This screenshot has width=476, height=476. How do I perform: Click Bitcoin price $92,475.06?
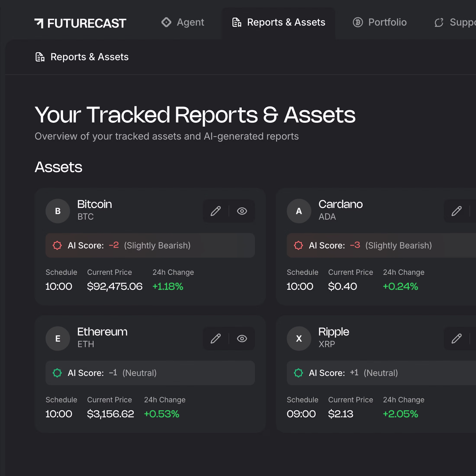[x=115, y=286]
